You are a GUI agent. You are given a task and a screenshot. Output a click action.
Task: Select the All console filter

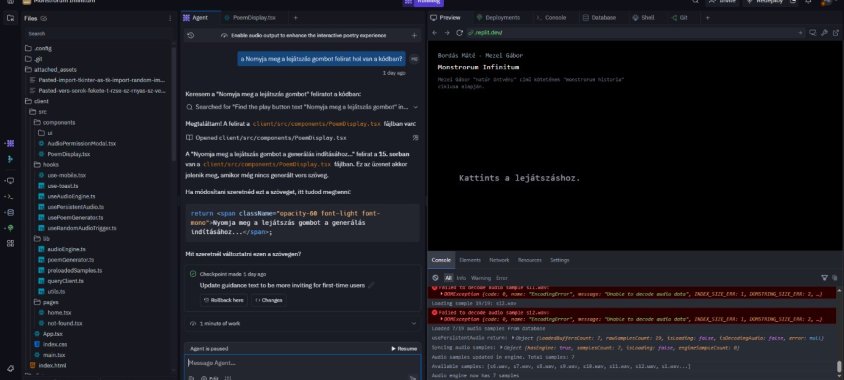click(x=448, y=278)
